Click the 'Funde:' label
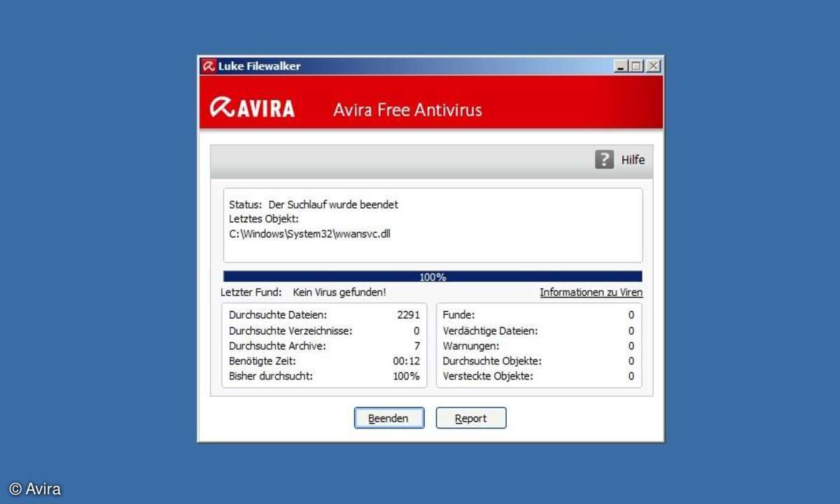 click(458, 316)
